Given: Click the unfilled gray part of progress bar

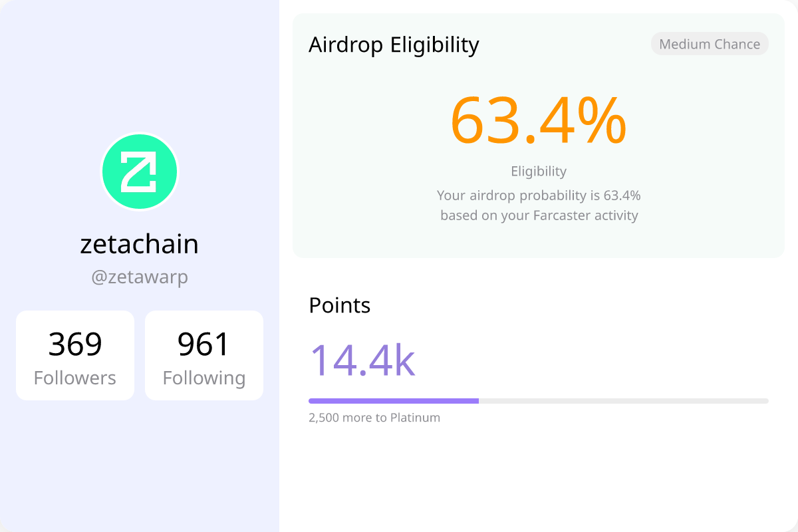Looking at the screenshot, I should pyautogui.click(x=624, y=401).
